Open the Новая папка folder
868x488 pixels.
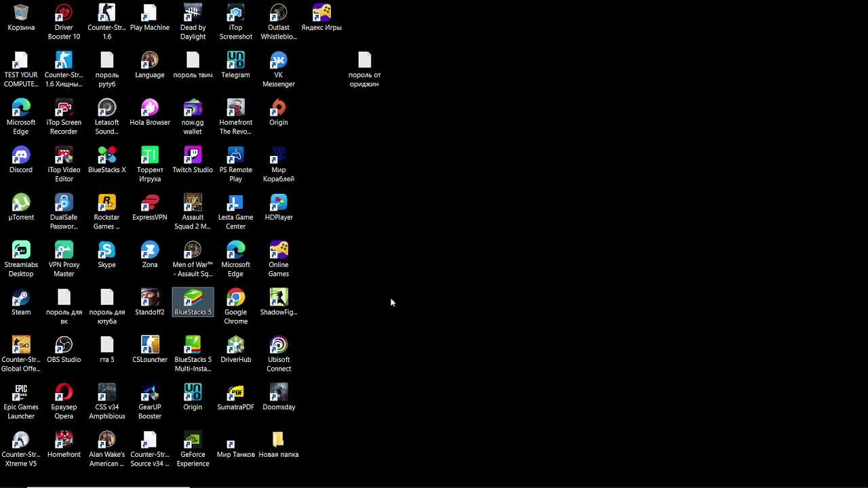(x=279, y=445)
